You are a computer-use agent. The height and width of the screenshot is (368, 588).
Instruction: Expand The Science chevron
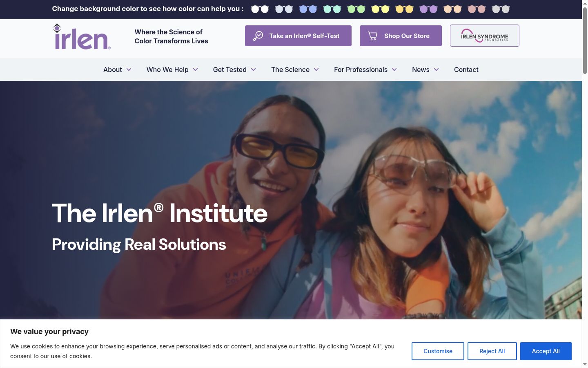point(316,70)
